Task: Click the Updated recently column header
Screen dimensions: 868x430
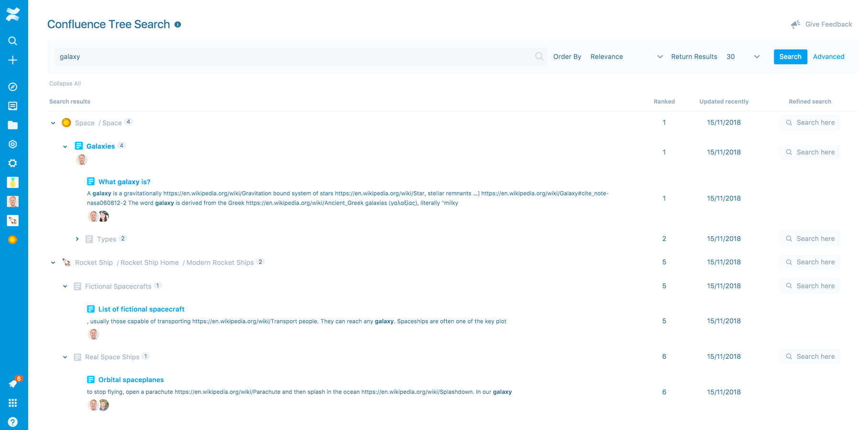Action: coord(724,102)
